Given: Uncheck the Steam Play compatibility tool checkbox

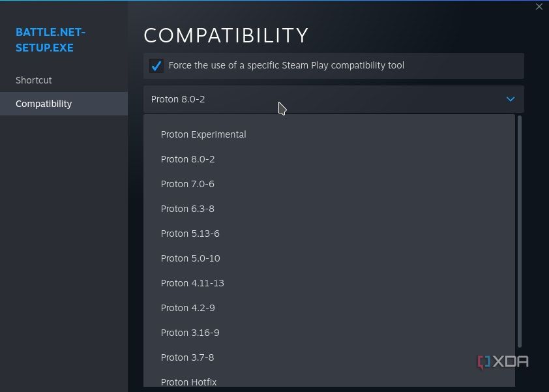Looking at the screenshot, I should pyautogui.click(x=156, y=65).
